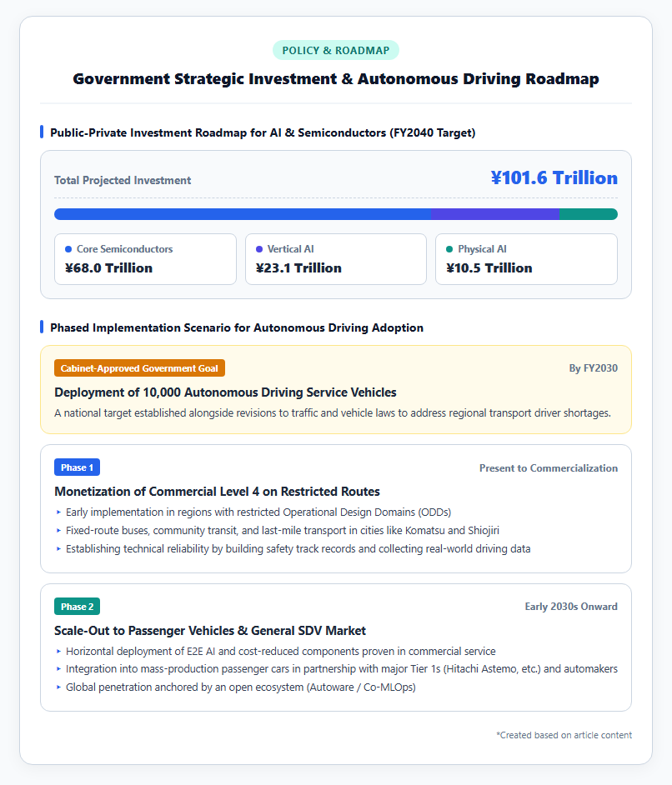Select the "Core Semiconductors" label
672x785 pixels.
click(125, 249)
